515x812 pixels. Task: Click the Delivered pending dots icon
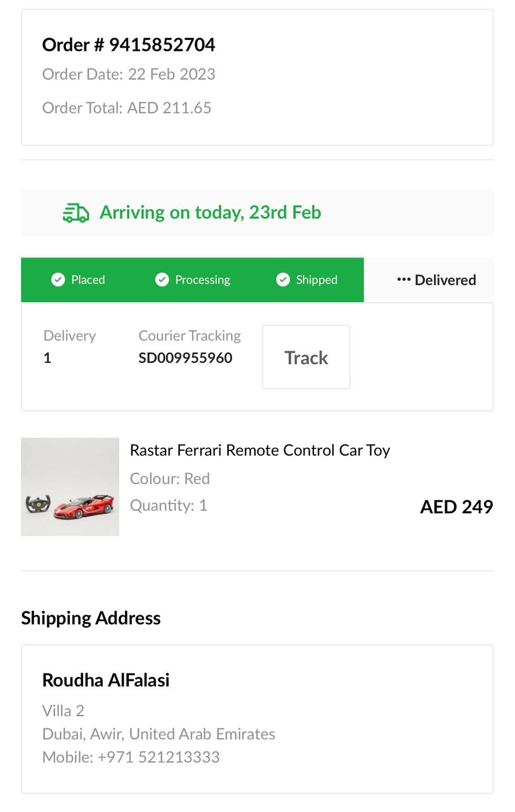point(403,280)
